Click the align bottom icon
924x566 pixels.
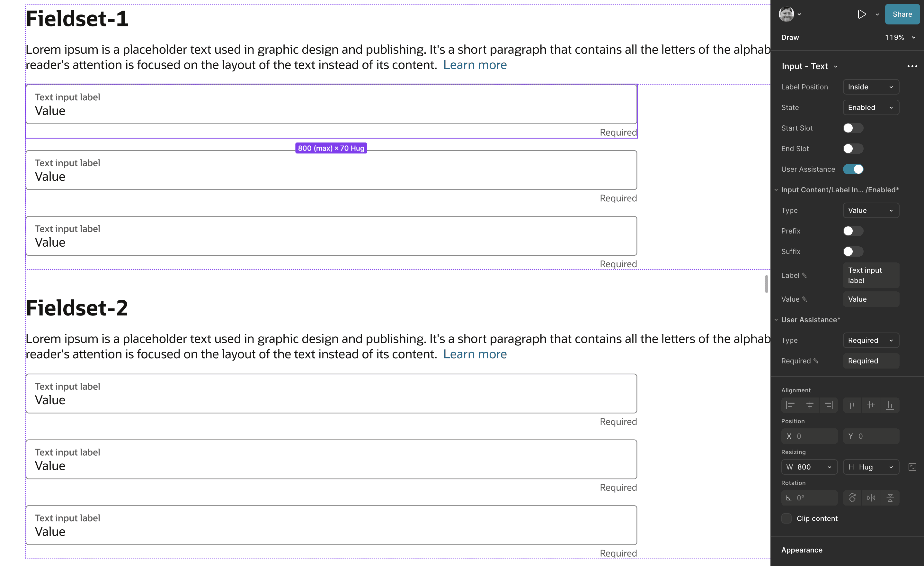(890, 405)
